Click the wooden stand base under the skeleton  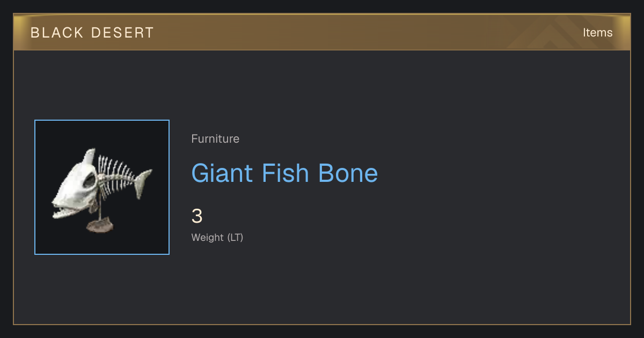(100, 225)
